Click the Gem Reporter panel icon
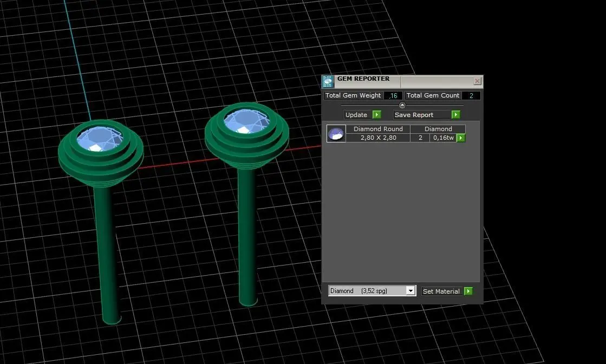 point(328,82)
